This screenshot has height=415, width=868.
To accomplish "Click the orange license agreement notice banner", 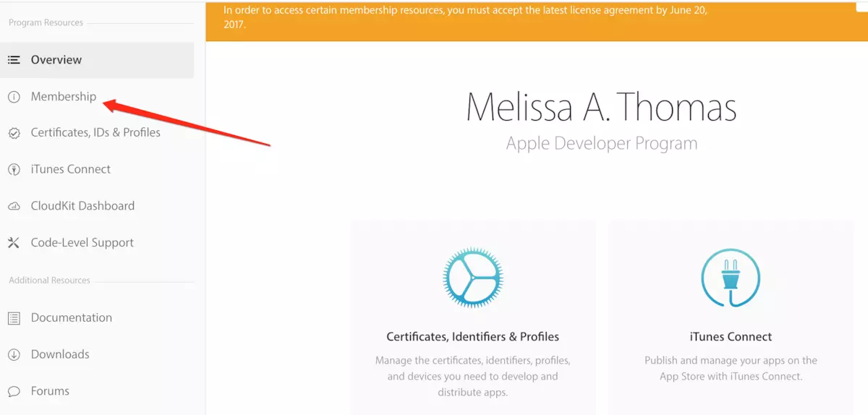I will coord(537,20).
